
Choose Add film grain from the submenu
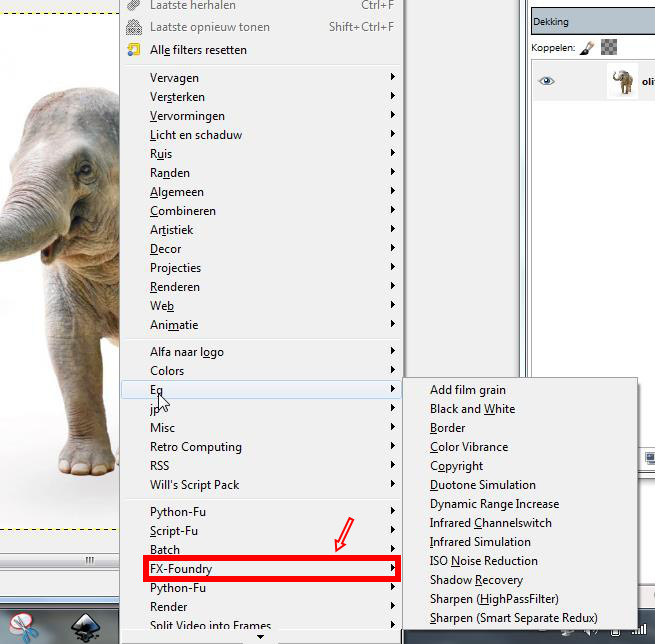point(468,390)
